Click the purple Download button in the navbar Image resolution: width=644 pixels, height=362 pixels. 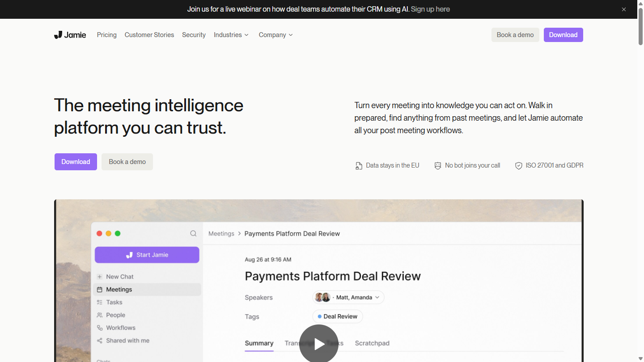pos(563,35)
